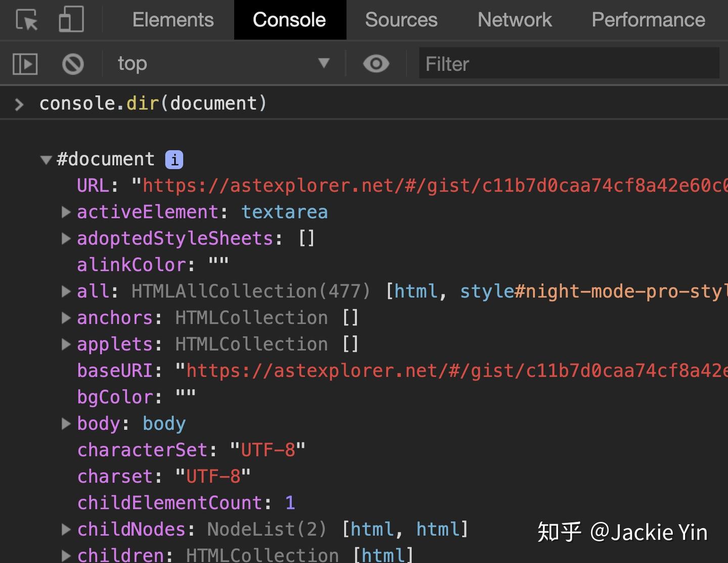Show the console sidebar panel
Screen dimensions: 728x563
point(25,64)
